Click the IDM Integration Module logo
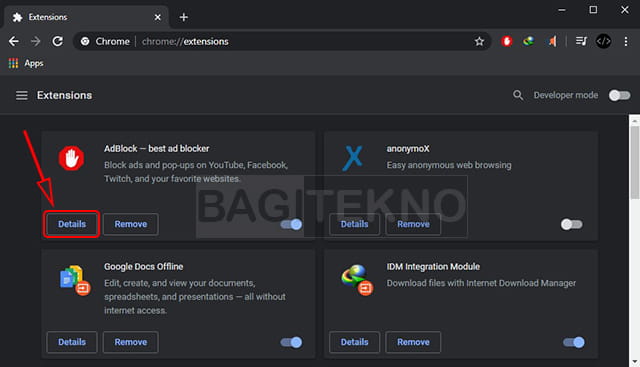640x367 pixels. click(x=357, y=280)
